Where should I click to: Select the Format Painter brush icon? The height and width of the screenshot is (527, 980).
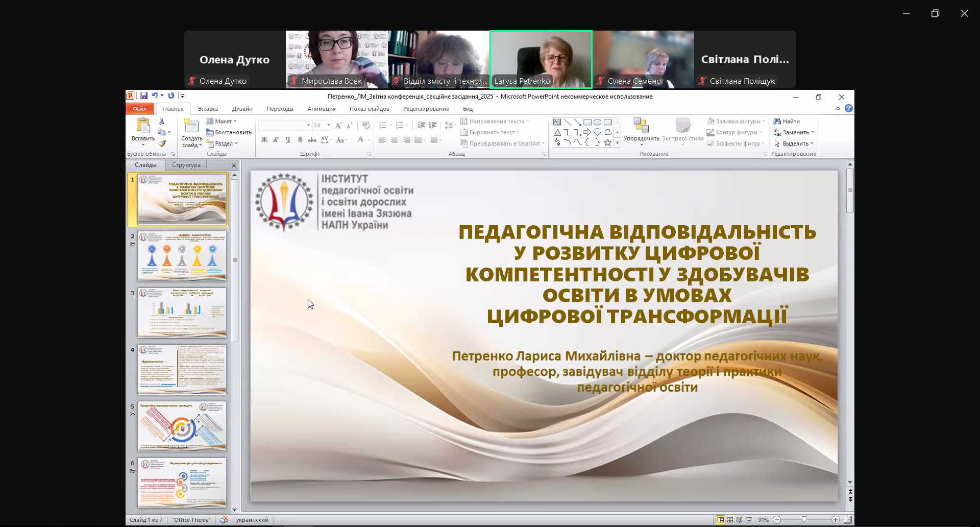click(162, 144)
